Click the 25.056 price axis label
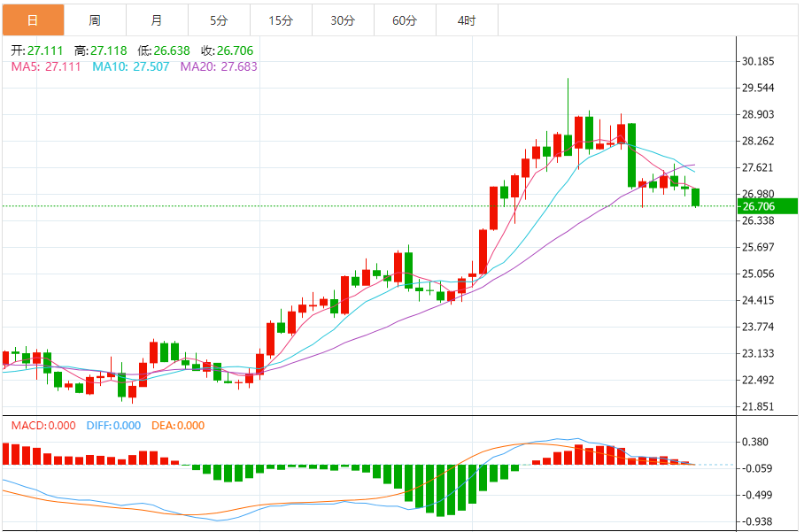Viewport: 804px width, 532px height. [x=758, y=274]
